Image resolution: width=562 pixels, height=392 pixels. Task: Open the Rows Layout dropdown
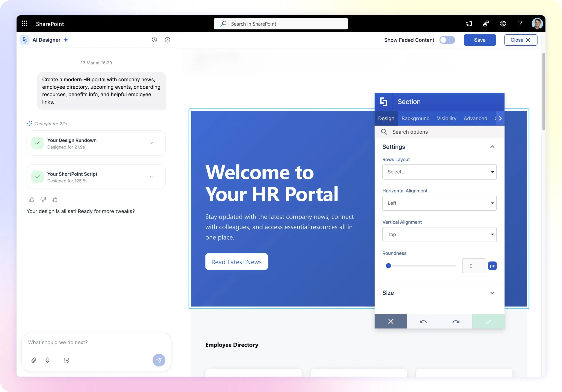439,172
